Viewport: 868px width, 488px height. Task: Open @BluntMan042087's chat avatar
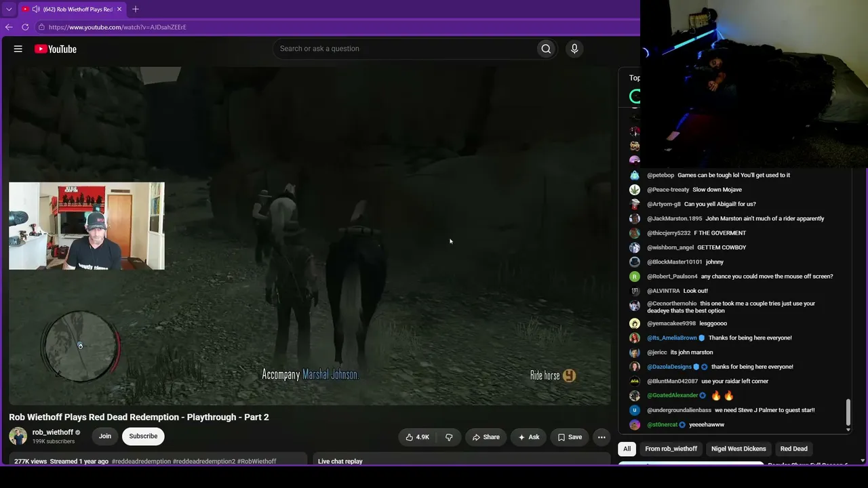[635, 381]
